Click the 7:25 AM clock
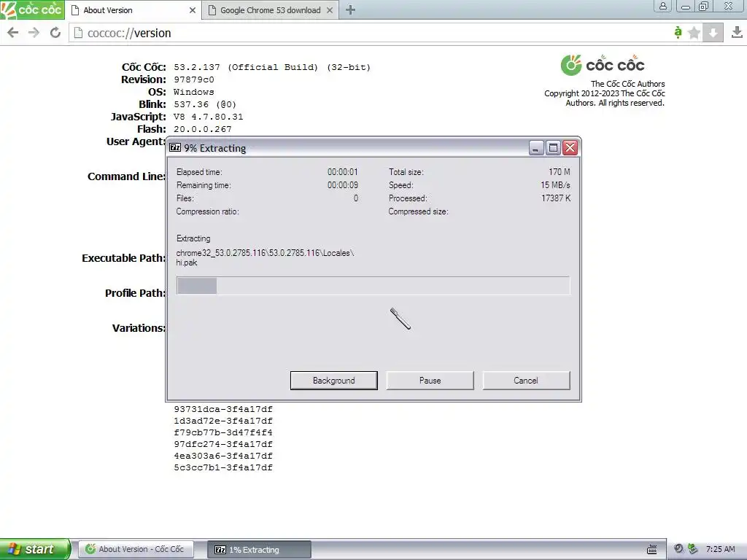747x560 pixels. pyautogui.click(x=720, y=549)
